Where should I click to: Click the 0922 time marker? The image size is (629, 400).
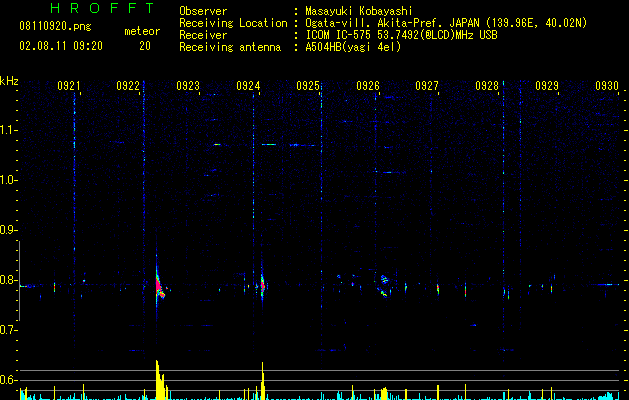[128, 86]
